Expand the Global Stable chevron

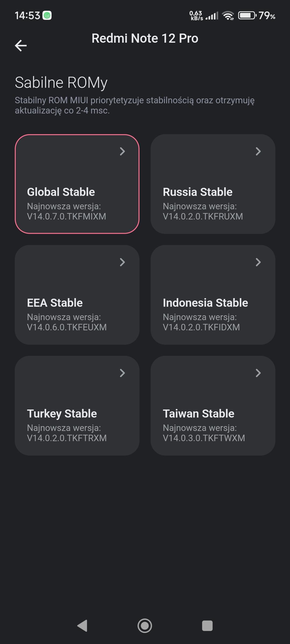pyautogui.click(x=122, y=151)
